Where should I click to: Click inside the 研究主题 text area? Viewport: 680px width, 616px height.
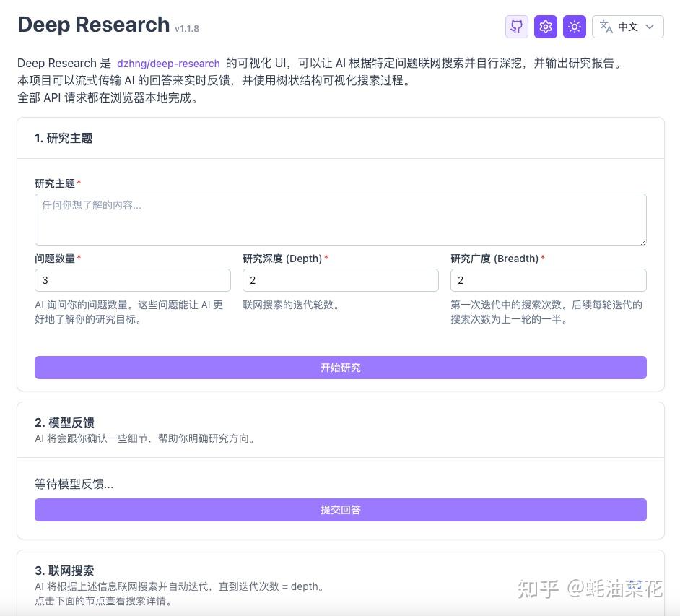(x=340, y=219)
